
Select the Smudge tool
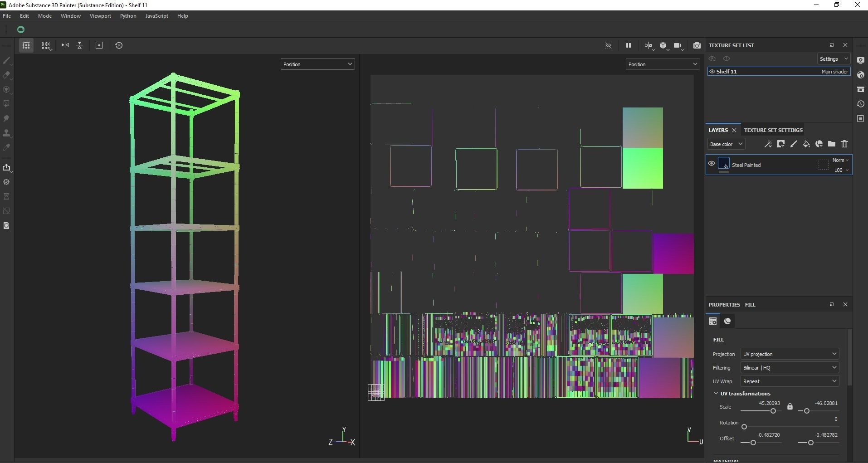[7, 118]
